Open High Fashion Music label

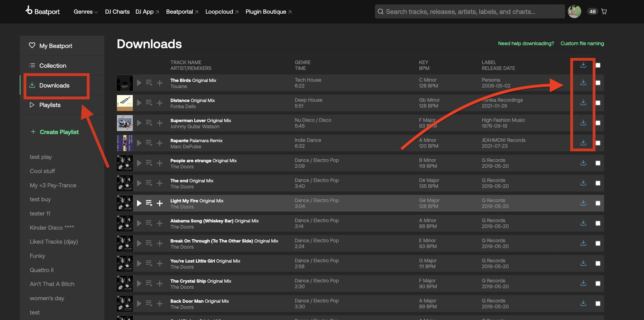(503, 120)
